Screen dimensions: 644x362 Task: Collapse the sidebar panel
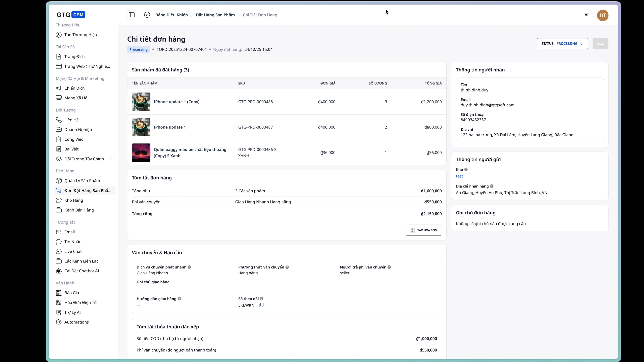[131, 15]
